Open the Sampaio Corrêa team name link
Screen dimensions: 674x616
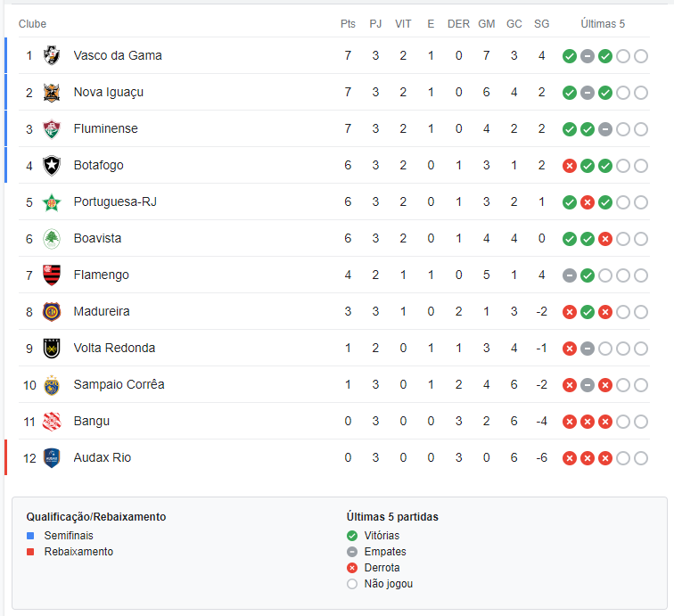[x=119, y=384]
